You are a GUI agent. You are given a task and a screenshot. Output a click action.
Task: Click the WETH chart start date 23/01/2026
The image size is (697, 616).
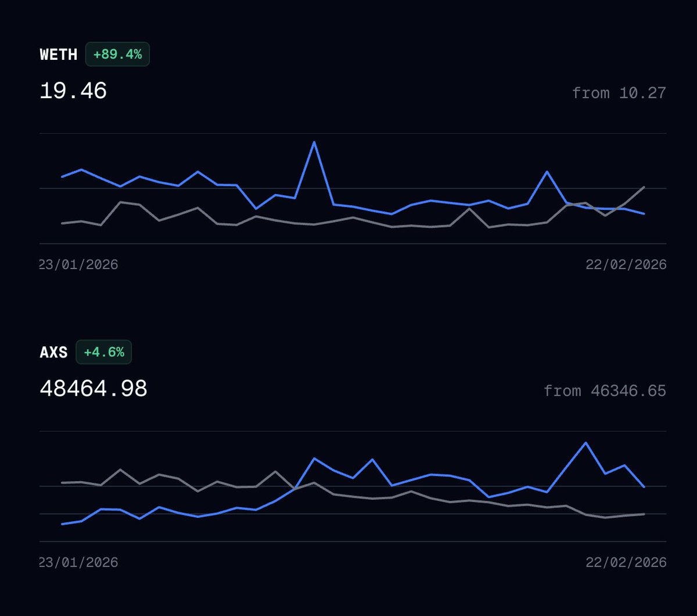point(78,265)
